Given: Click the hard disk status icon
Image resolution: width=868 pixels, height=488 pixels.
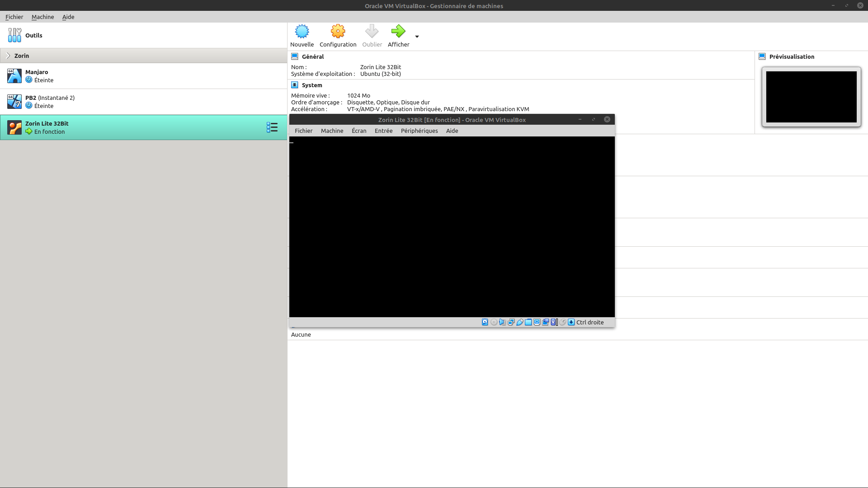Looking at the screenshot, I should tap(485, 322).
